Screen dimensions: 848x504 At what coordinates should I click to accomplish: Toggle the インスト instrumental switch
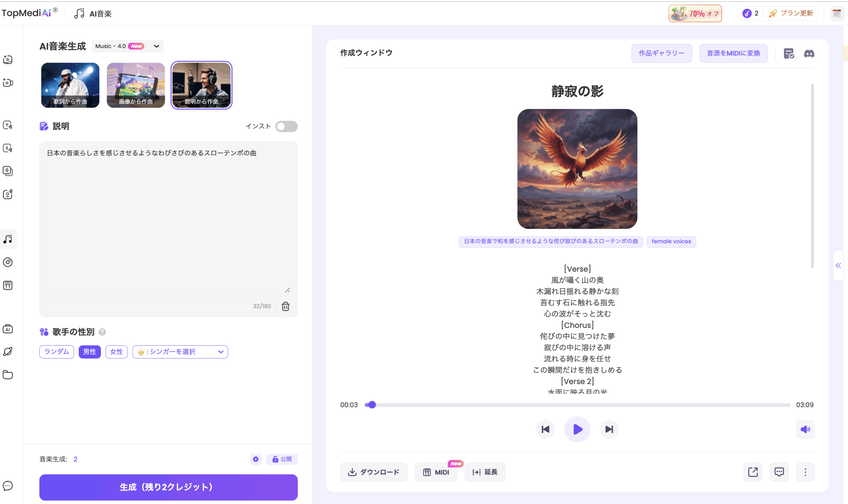click(x=286, y=126)
